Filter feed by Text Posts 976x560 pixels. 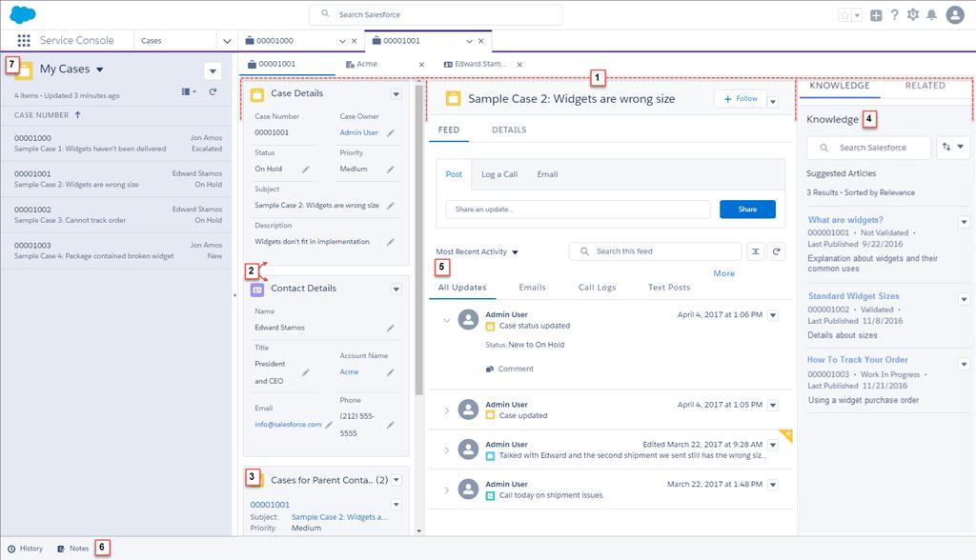668,288
